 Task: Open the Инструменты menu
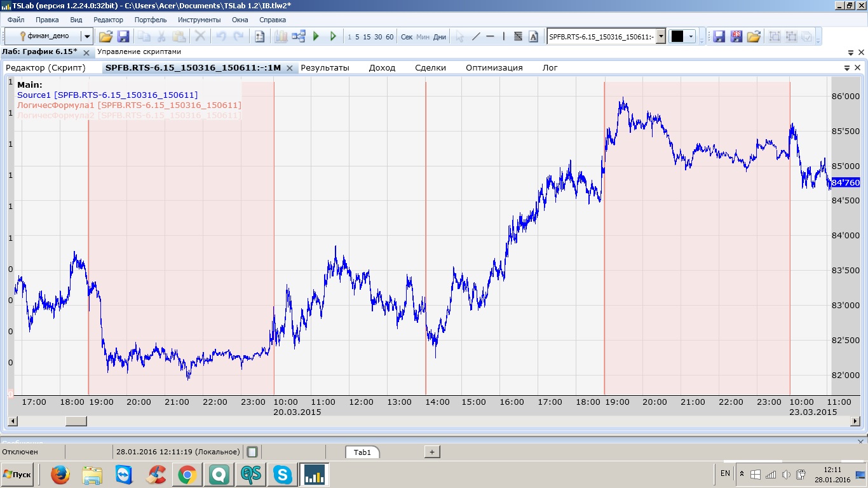(x=199, y=20)
